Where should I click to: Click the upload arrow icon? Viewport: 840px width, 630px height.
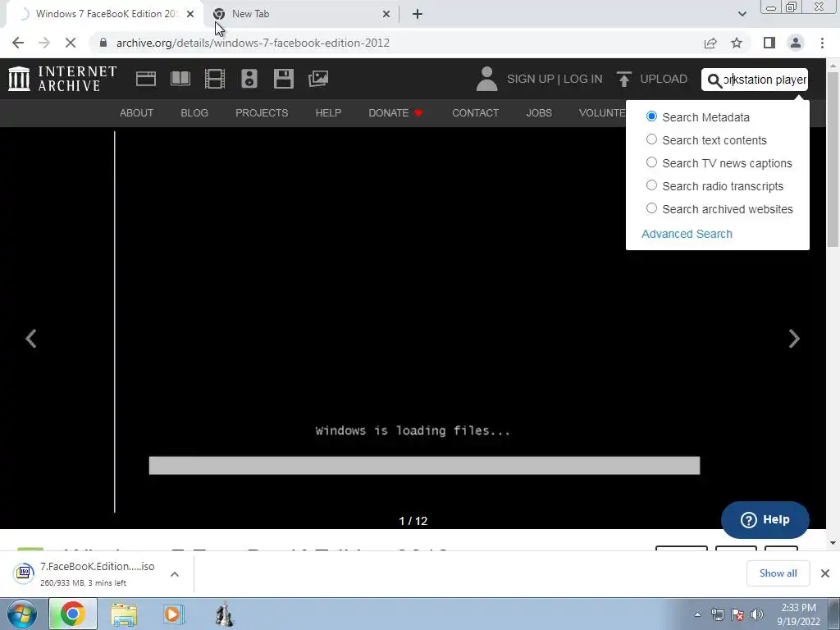click(x=623, y=79)
